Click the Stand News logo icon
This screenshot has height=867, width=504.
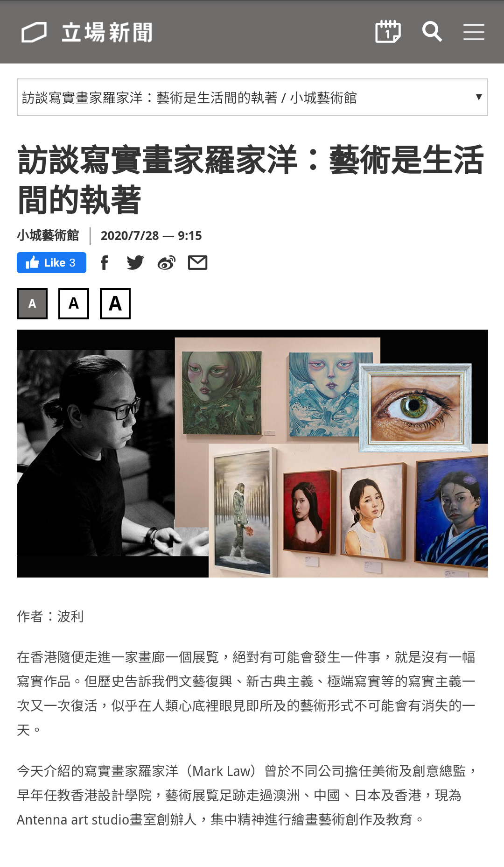[x=34, y=32]
